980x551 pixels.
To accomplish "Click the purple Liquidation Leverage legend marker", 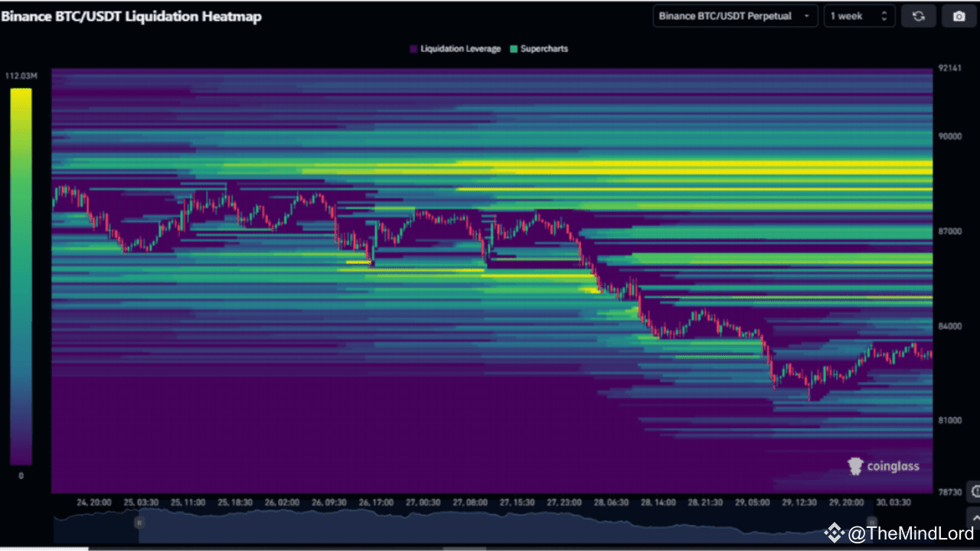I will pos(413,48).
